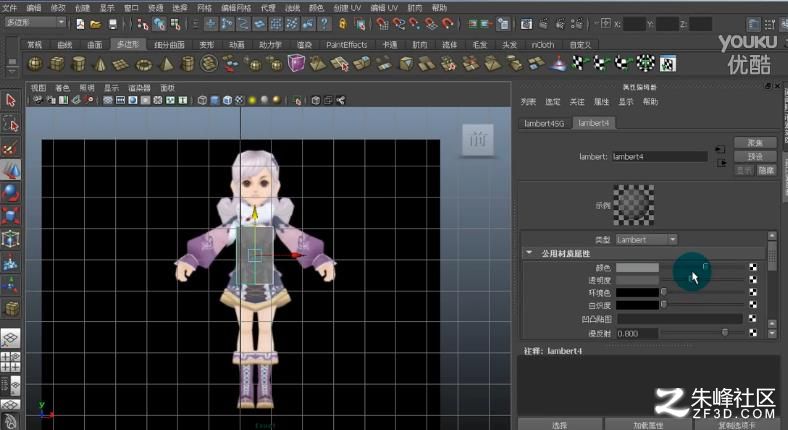
Task: Click the 漫反射 value field 0.800
Action: (637, 333)
